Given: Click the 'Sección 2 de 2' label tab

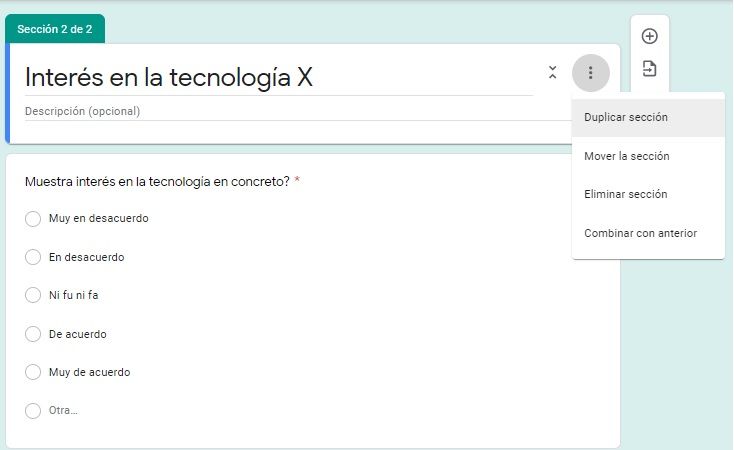Looking at the screenshot, I should click(55, 29).
